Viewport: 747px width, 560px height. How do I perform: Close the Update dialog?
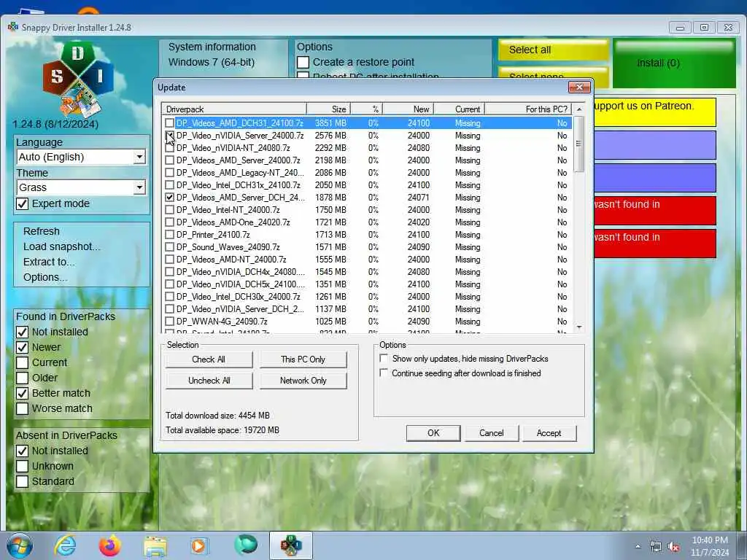point(579,87)
